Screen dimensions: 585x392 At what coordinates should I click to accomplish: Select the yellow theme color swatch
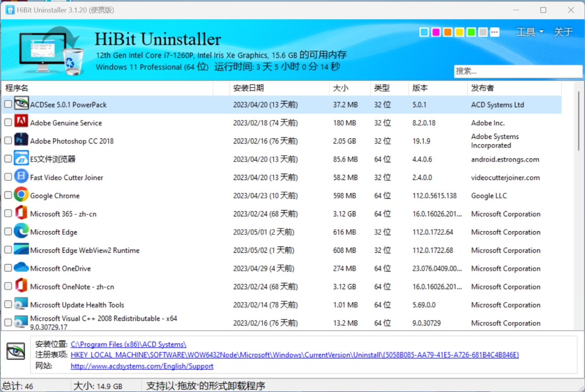(459, 32)
